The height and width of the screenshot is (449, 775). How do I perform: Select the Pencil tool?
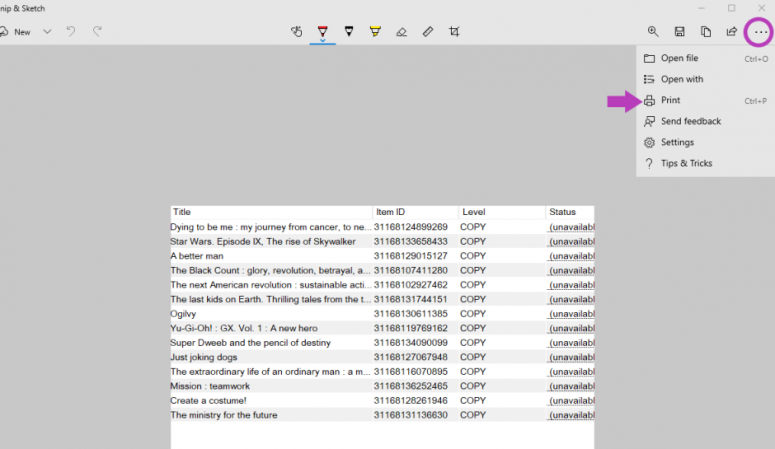pyautogui.click(x=349, y=32)
